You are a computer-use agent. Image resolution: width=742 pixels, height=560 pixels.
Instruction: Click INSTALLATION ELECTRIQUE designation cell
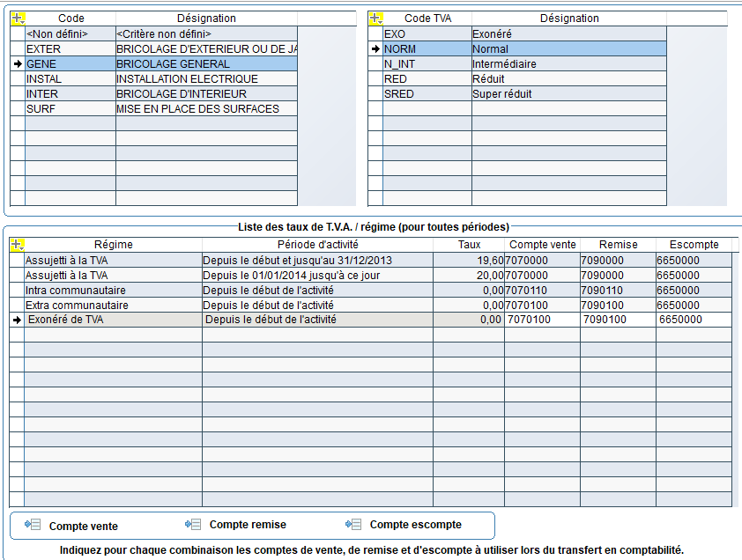coord(207,79)
